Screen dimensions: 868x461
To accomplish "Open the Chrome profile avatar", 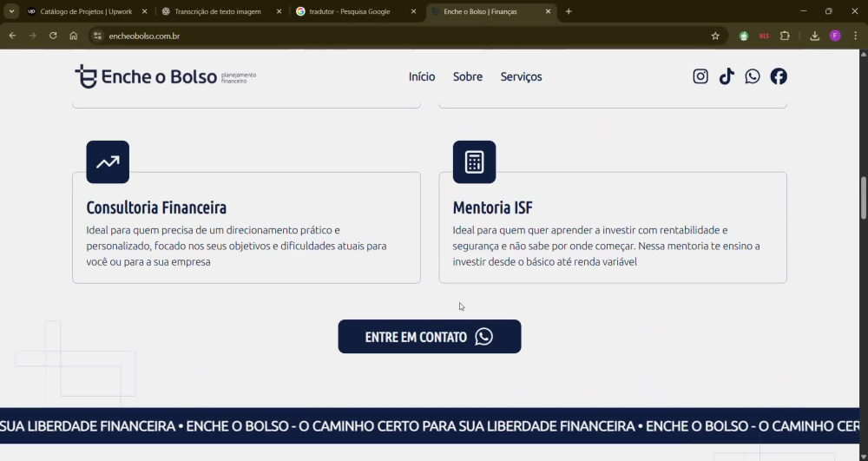I will pos(835,36).
